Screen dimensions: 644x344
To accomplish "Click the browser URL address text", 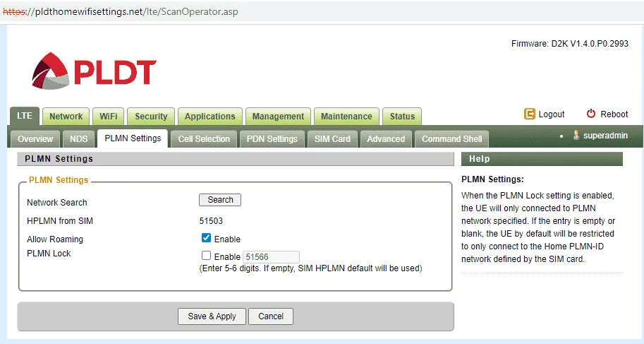I will pos(121,11).
